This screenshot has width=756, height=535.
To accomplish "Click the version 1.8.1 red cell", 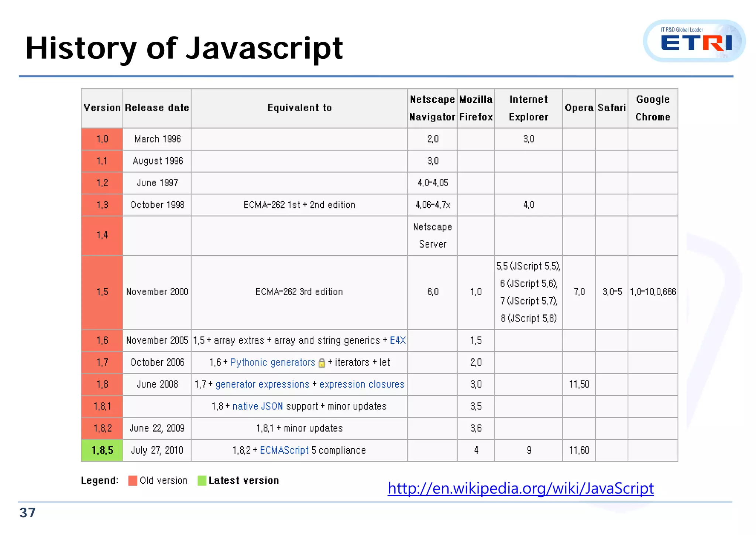I will [102, 406].
